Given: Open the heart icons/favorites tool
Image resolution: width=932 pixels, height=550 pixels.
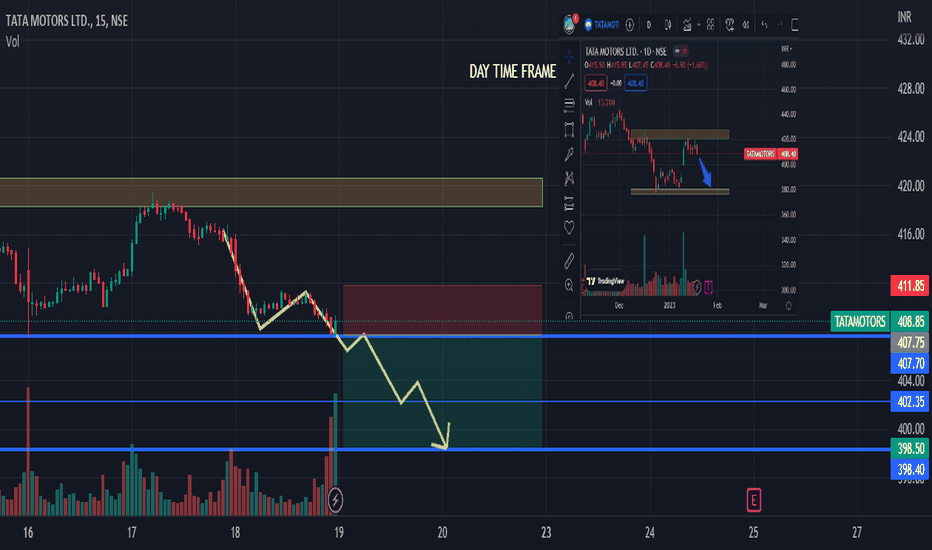Looking at the screenshot, I should tap(569, 227).
